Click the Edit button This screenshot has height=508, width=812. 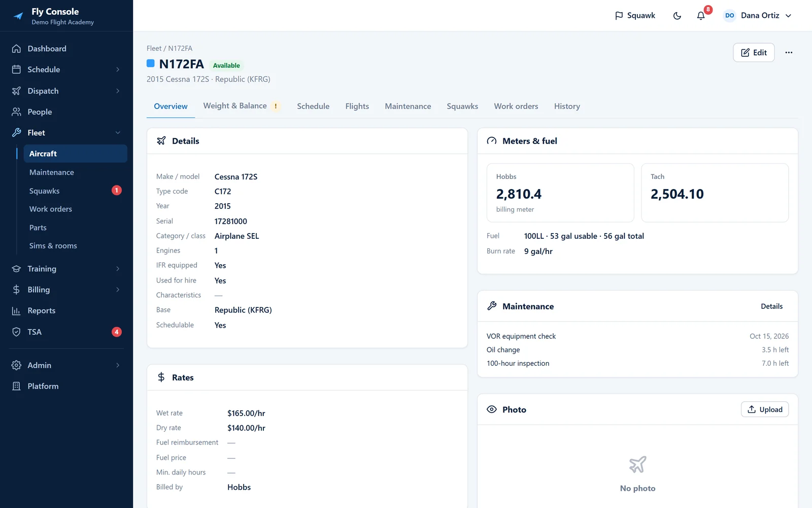click(x=754, y=52)
